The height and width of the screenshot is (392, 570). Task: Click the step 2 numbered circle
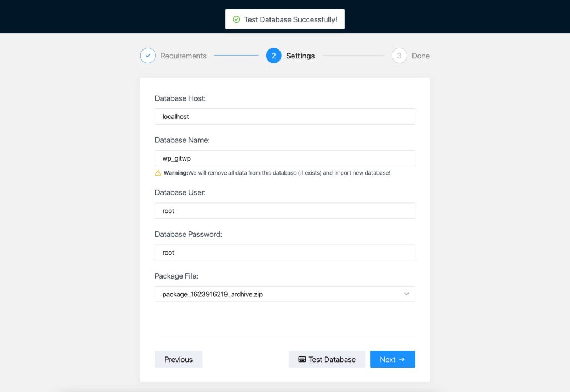point(273,56)
